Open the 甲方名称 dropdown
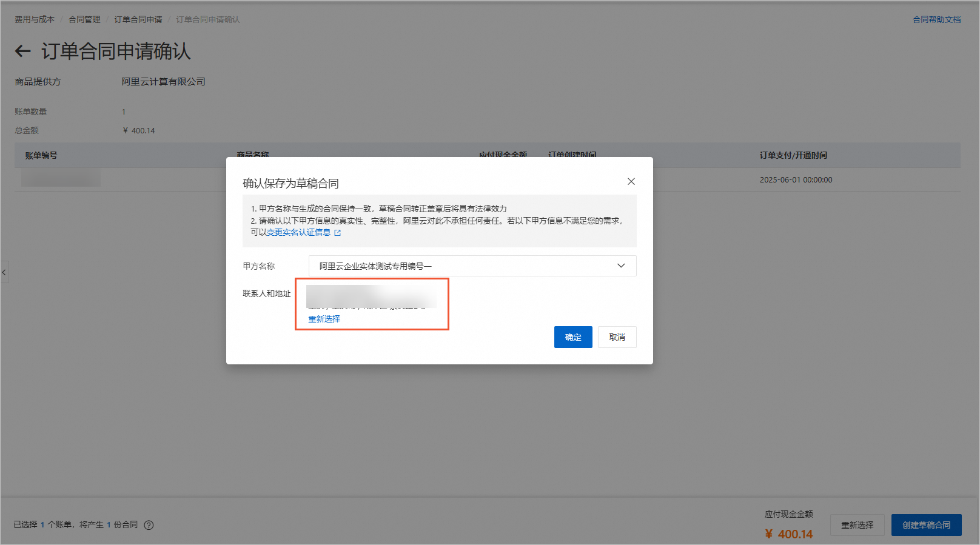Viewport: 980px width, 545px height. (472, 266)
